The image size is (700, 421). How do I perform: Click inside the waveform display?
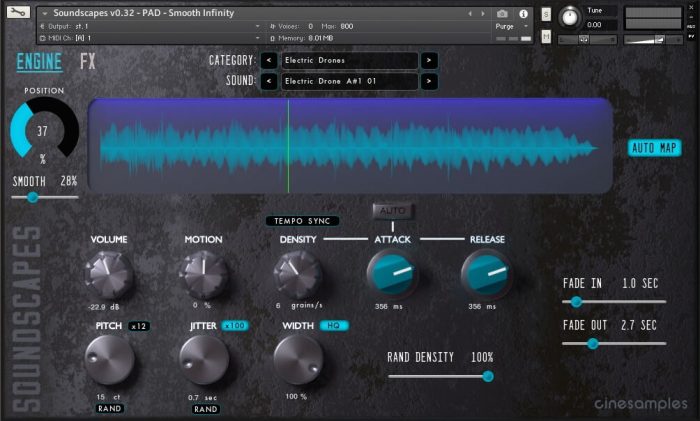pos(350,146)
